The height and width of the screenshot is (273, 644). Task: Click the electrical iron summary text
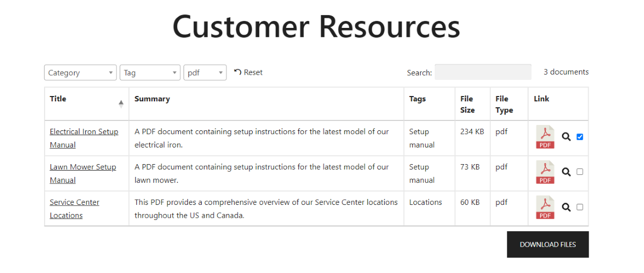click(x=262, y=138)
